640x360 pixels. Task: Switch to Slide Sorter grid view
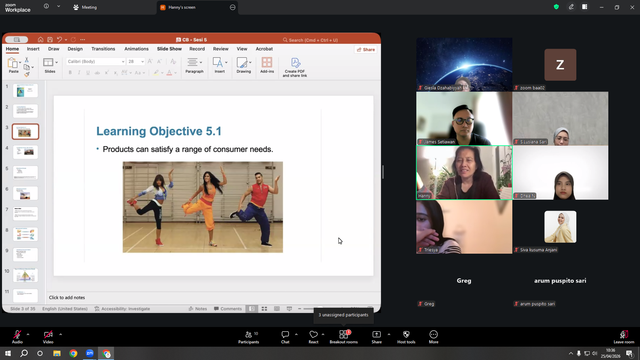click(x=264, y=309)
